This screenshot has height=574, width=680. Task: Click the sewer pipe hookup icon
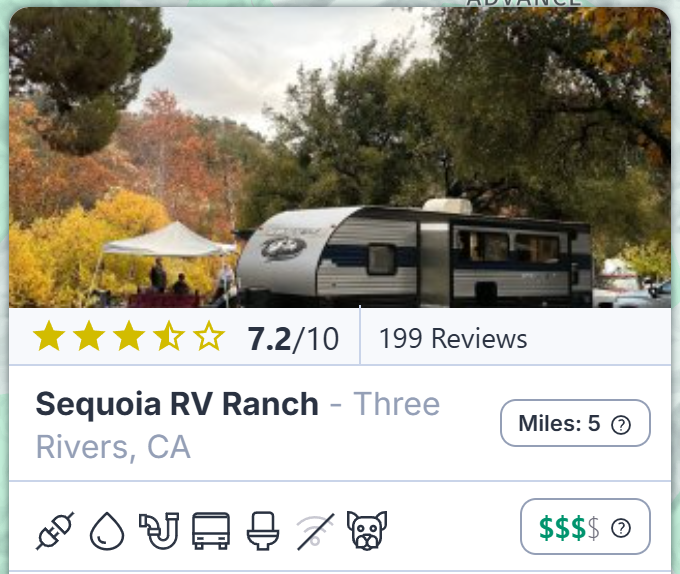[159, 531]
